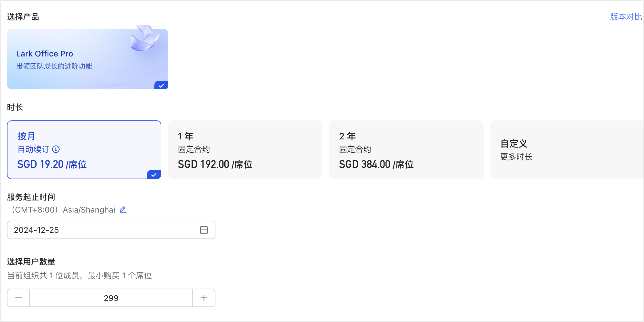Click the 带领团队成长的进阶功能 subtitle

pyautogui.click(x=54, y=66)
